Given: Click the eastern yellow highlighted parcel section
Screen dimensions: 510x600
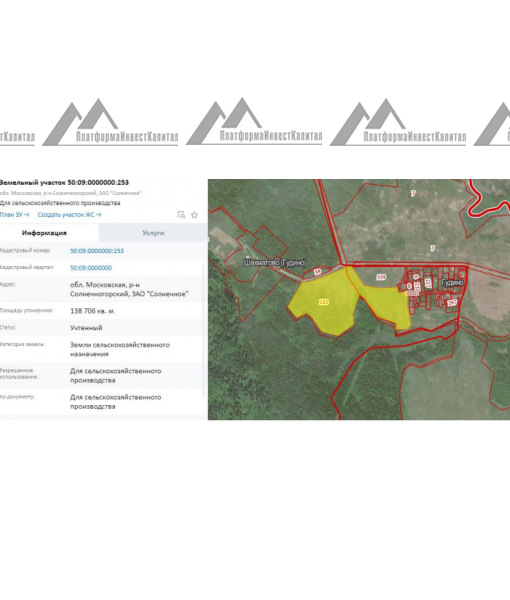Looking at the screenshot, I should [x=386, y=304].
